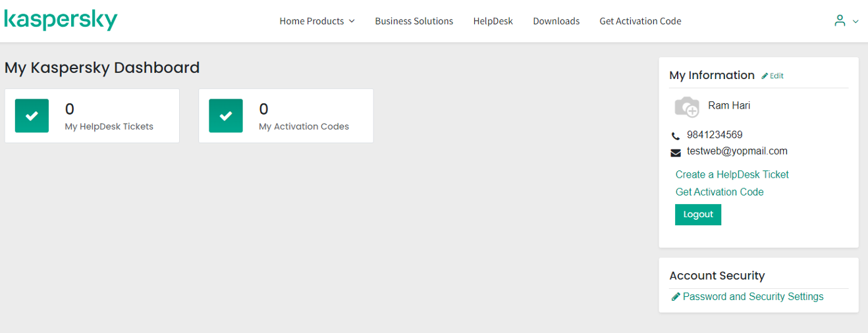Open the Downloads navigation item
The width and height of the screenshot is (868, 333).
556,21
